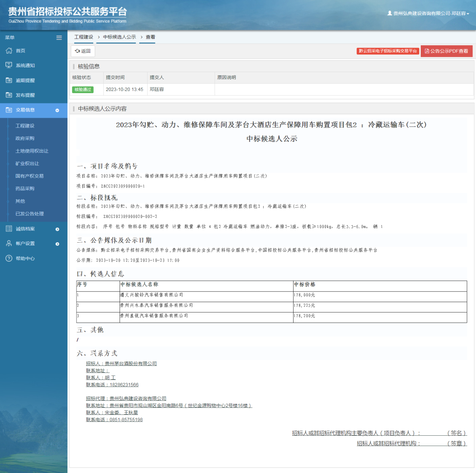Open 逾期提醒 menu item
The height and width of the screenshot is (473, 476).
coord(25,80)
